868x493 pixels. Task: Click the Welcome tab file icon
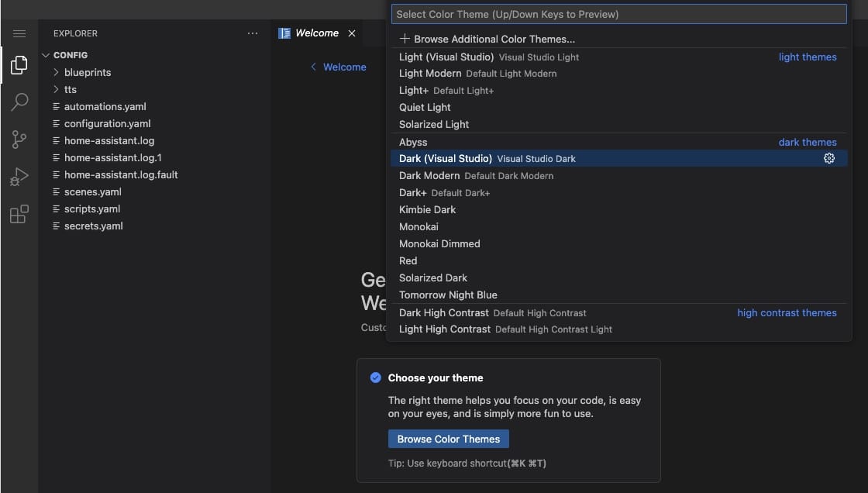pyautogui.click(x=284, y=33)
